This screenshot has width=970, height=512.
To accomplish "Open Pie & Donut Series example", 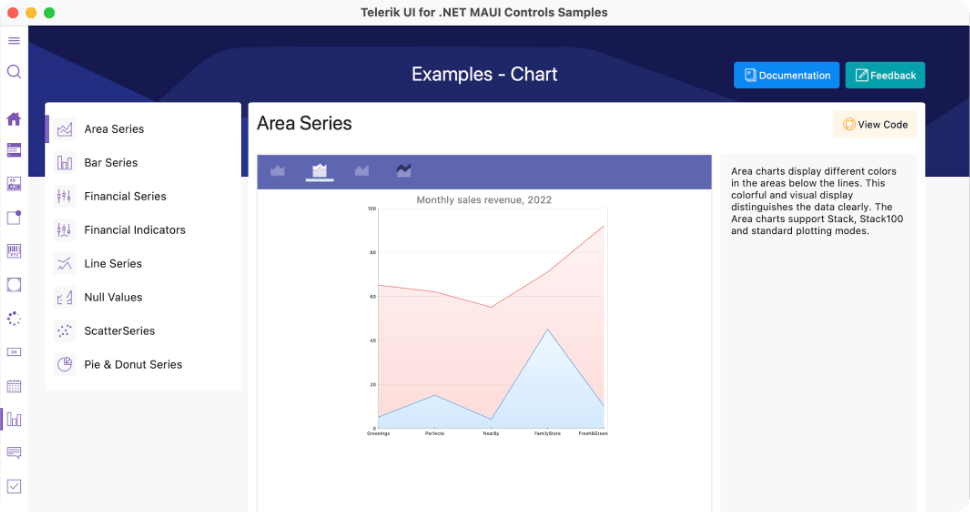I will click(133, 365).
